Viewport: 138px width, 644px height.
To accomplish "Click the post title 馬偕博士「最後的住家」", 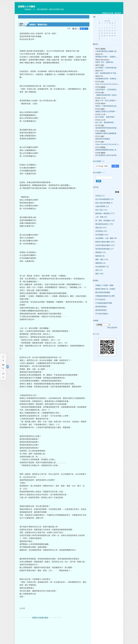I will point(38,24).
